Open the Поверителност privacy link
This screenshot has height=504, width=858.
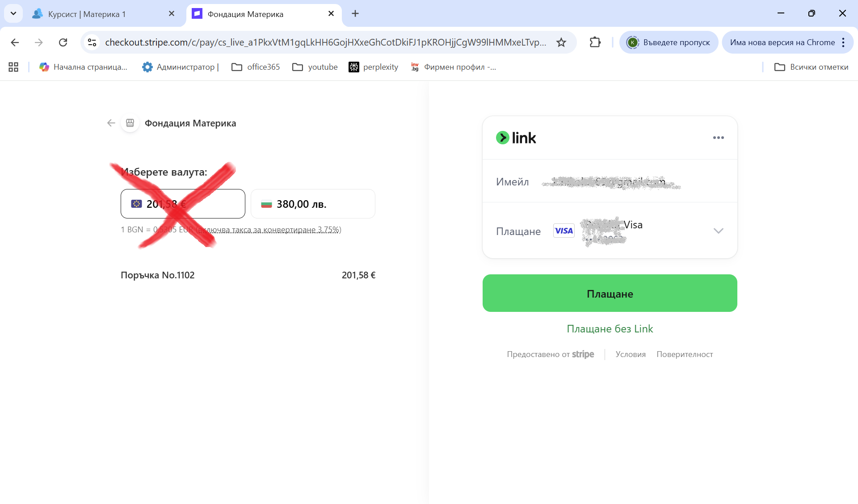click(685, 354)
